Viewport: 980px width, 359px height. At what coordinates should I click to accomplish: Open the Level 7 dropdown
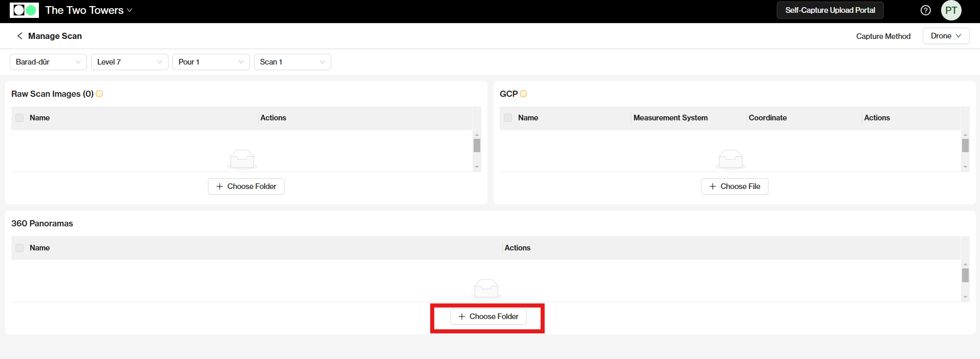pos(130,62)
